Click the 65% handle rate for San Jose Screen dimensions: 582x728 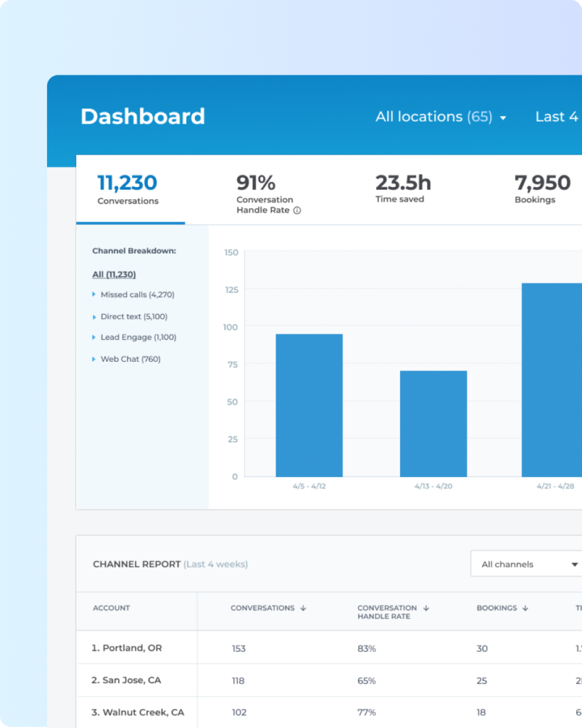[x=367, y=680]
